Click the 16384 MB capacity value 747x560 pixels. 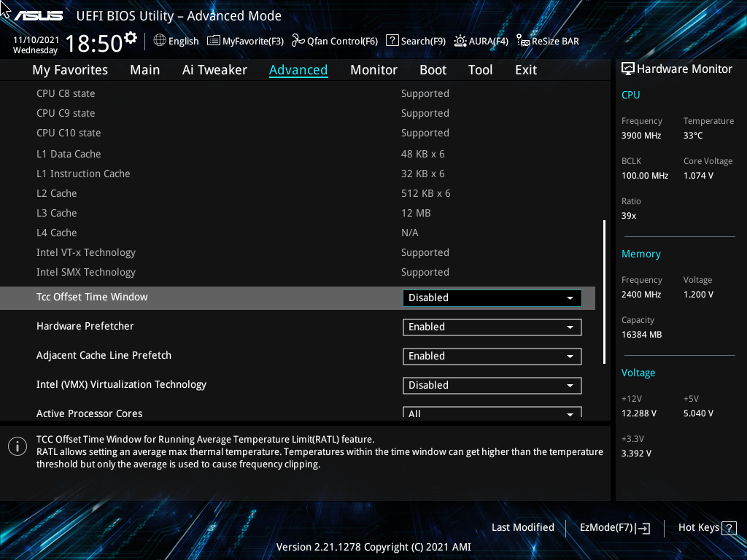click(x=641, y=335)
